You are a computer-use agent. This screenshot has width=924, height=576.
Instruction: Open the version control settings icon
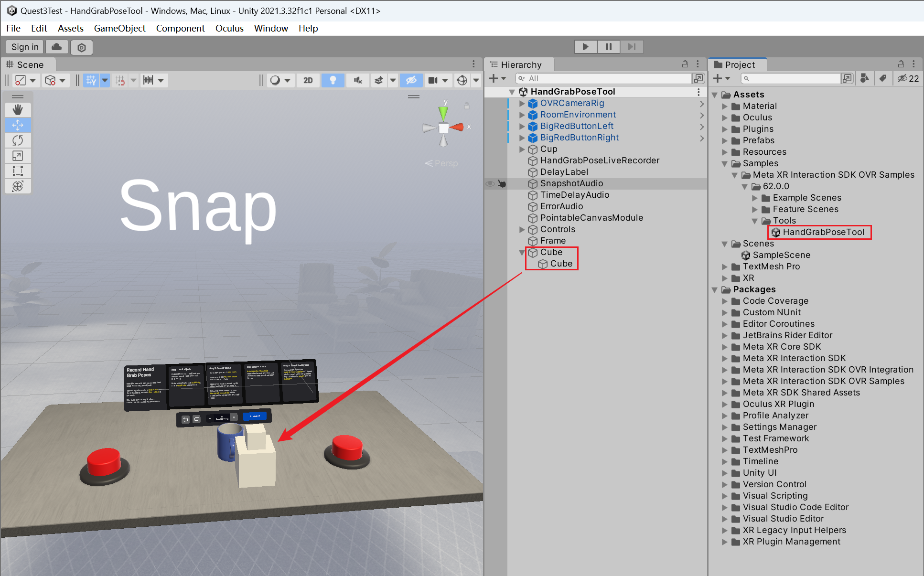click(82, 47)
